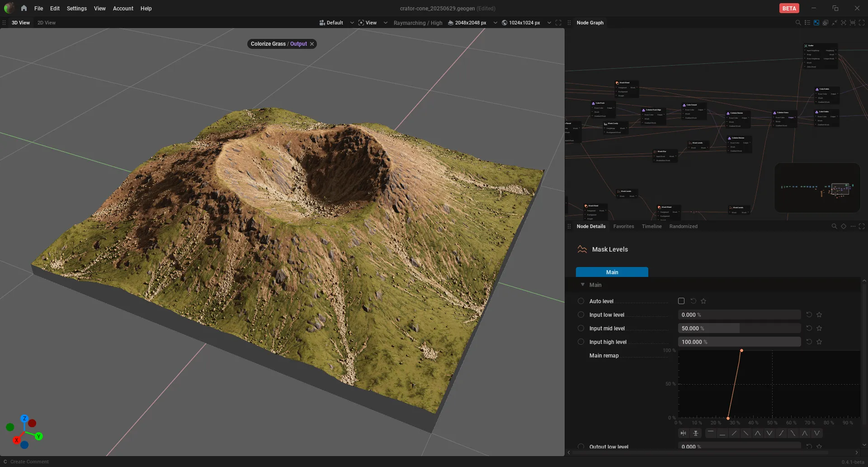Reset Input mid level with the revert icon
Viewport: 868px width, 467px height.
coord(809,328)
